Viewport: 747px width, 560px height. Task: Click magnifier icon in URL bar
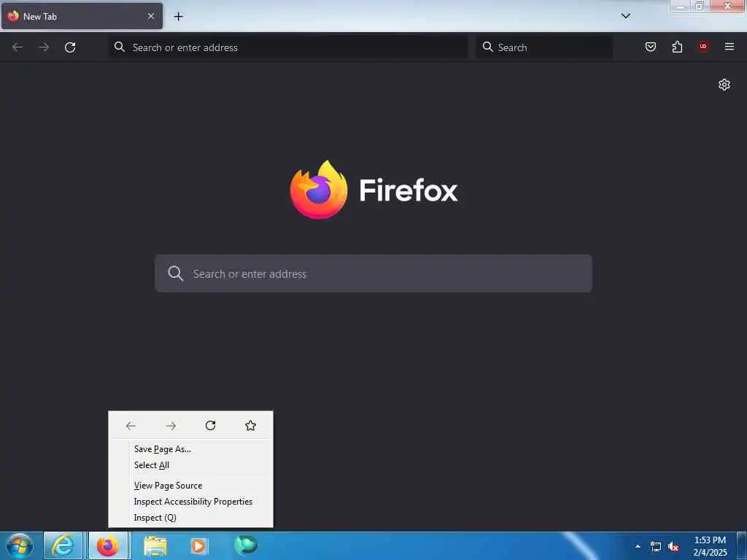coord(120,47)
